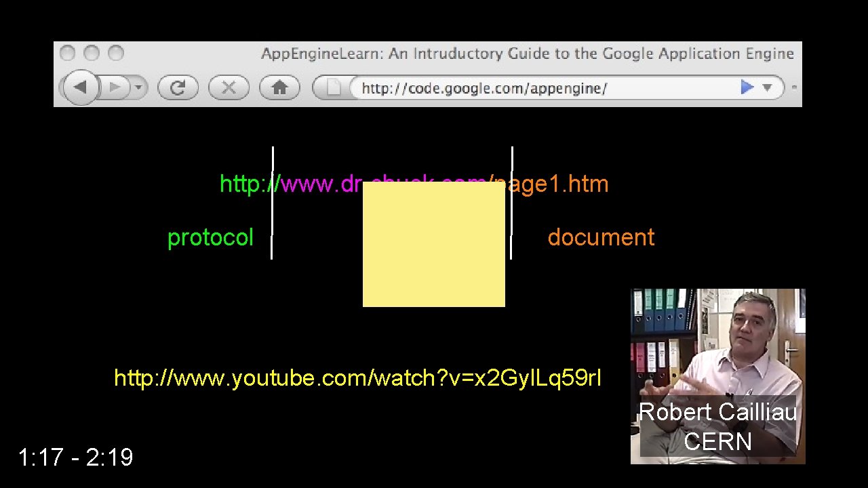Click the window title 'App Engine Learn' text

[x=528, y=54]
